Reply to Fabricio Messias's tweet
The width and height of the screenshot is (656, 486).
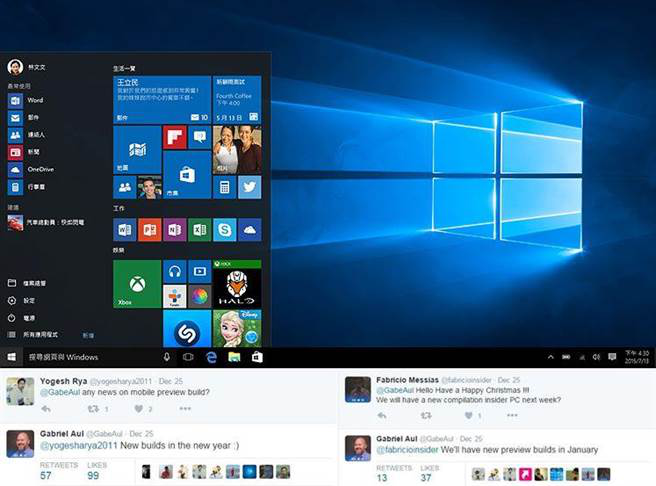pos(382,416)
